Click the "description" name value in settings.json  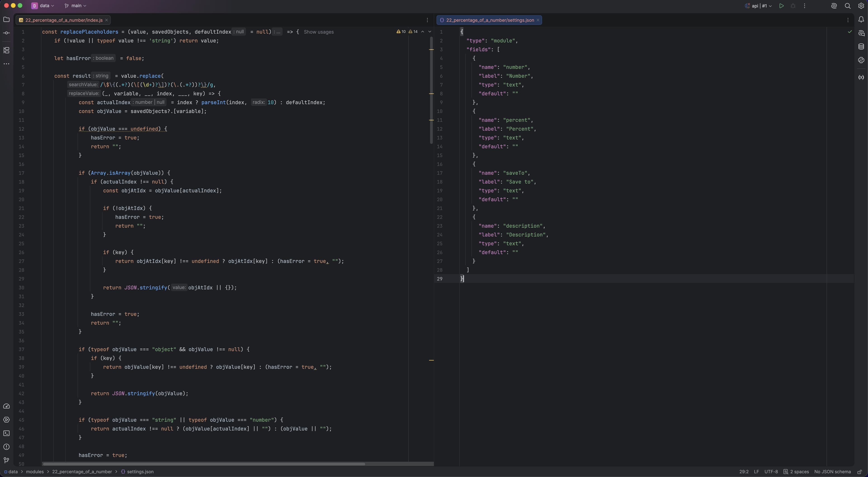coord(523,226)
